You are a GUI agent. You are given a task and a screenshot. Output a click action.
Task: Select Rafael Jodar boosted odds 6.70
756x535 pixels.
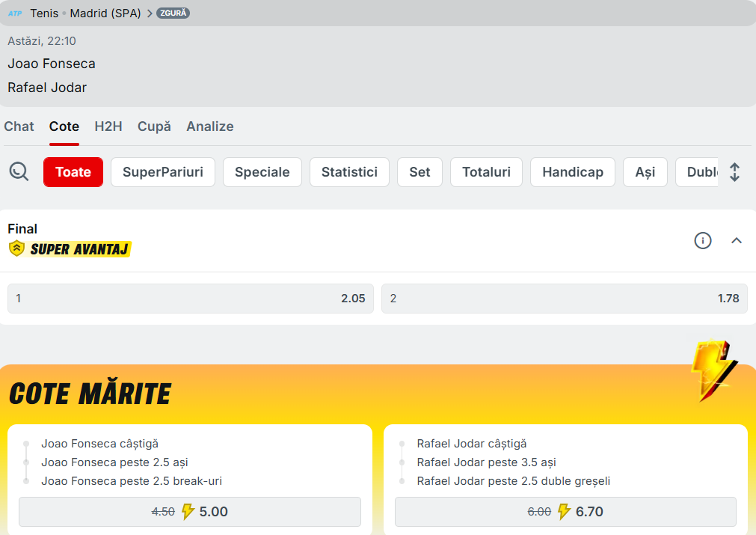coord(565,512)
